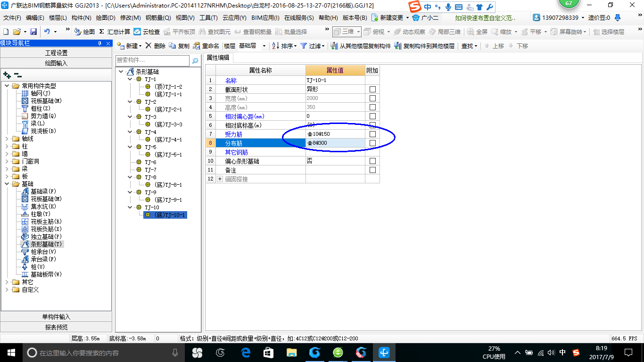This screenshot has height=362, width=644.
Task: Click the search magnifier beside 搜索构件
Action: click(x=195, y=61)
